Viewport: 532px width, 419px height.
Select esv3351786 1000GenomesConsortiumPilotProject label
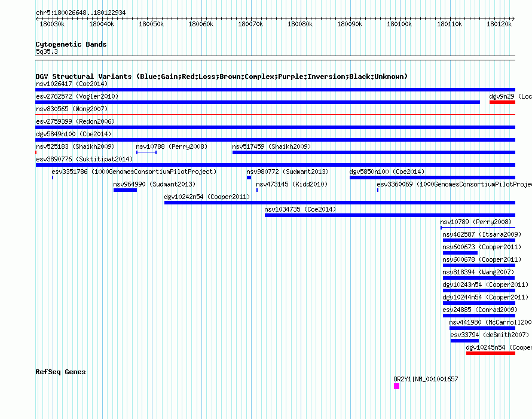tap(134, 172)
